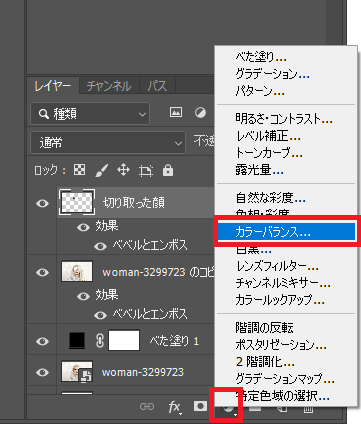Open the 通常 blend mode dropdown
Screen dimensions: 361x424
click(x=108, y=143)
